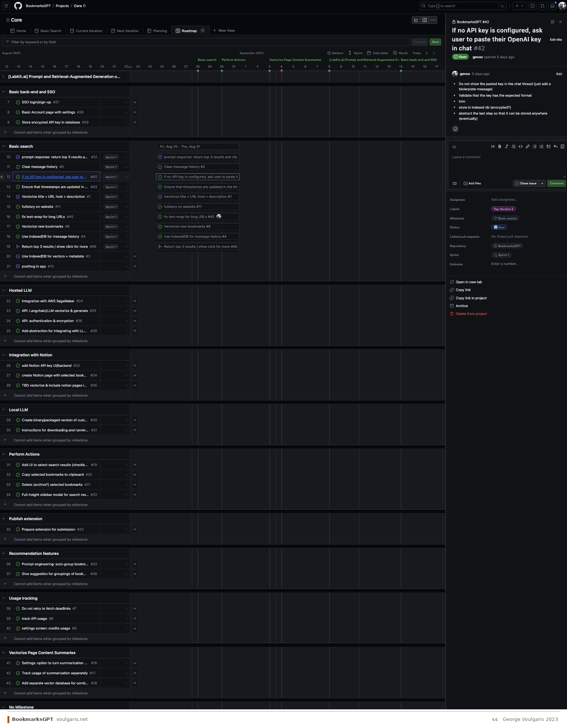Screen dimensions: 567x728
Task: Toggle the Markers timeline option
Action: click(x=335, y=53)
